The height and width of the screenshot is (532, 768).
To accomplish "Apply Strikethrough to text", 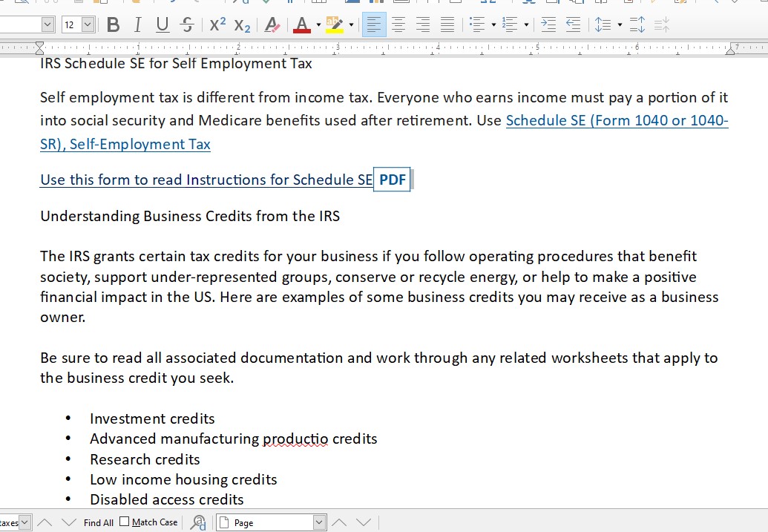I will coord(186,24).
